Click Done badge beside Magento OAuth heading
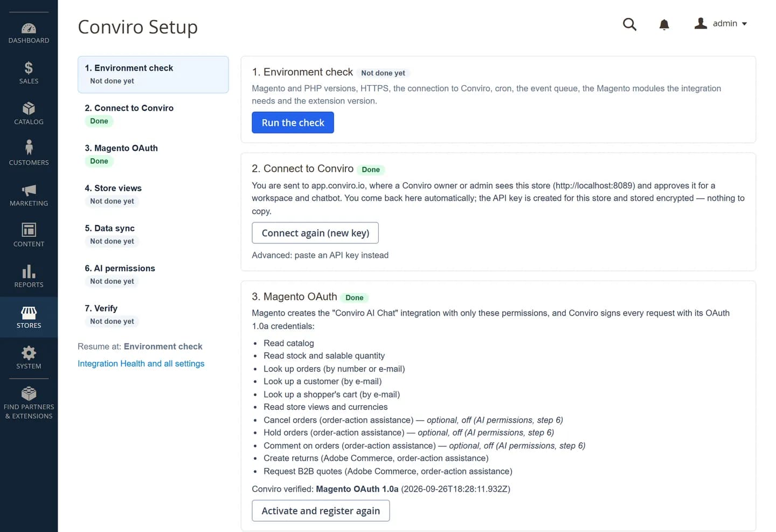776x532 pixels. 355,298
